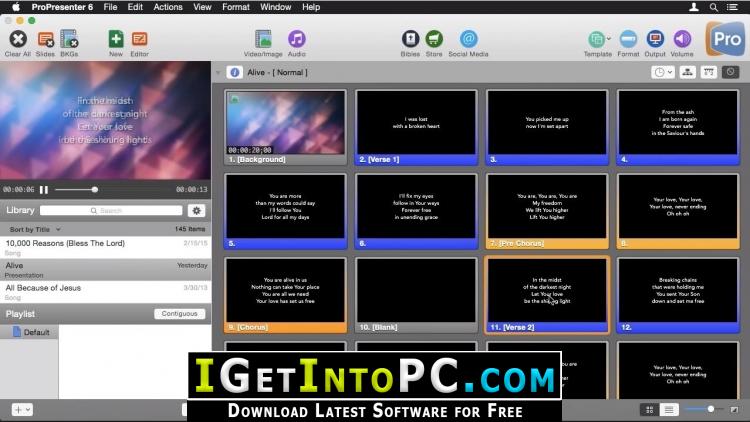The image size is (750, 422).
Task: Click the Library search field
Action: pyautogui.click(x=111, y=211)
